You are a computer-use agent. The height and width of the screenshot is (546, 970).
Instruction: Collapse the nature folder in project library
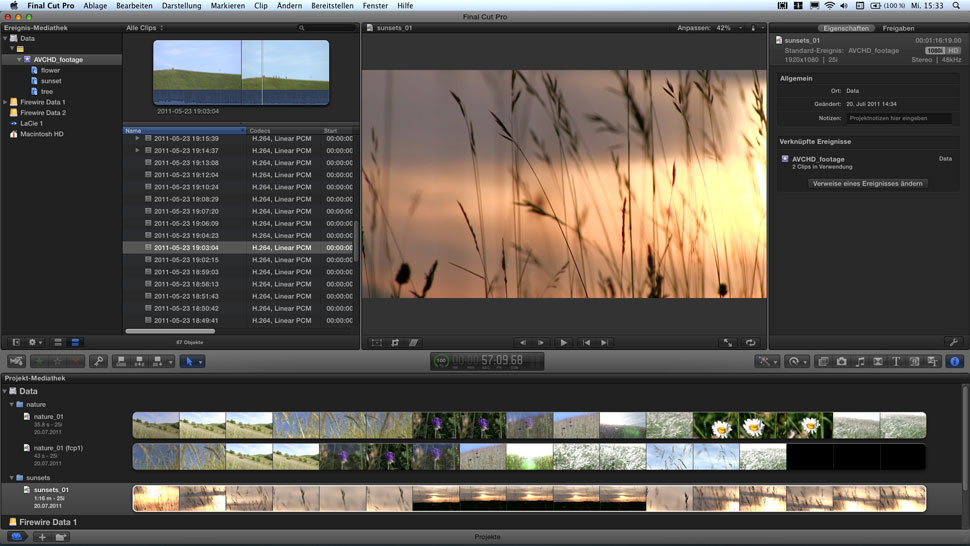click(x=11, y=405)
